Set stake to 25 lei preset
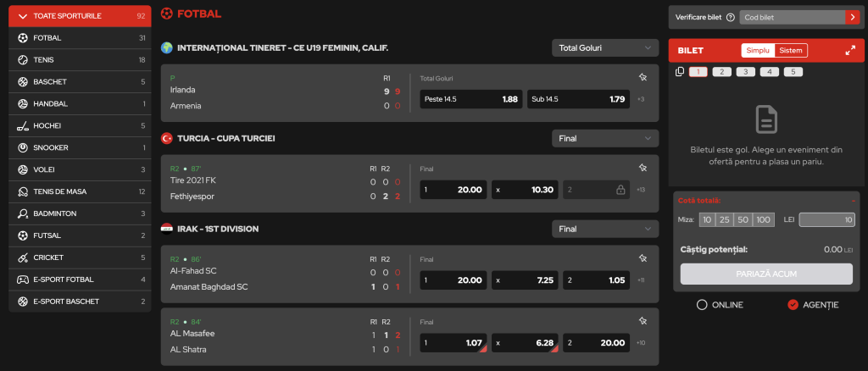 pos(725,220)
